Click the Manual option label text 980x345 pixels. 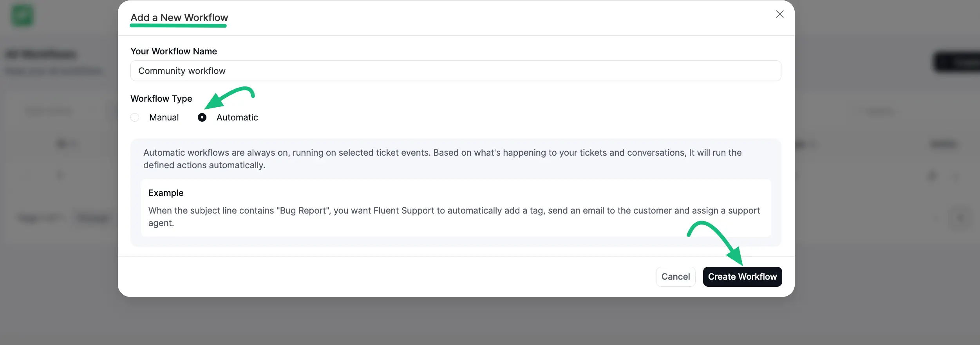[164, 117]
